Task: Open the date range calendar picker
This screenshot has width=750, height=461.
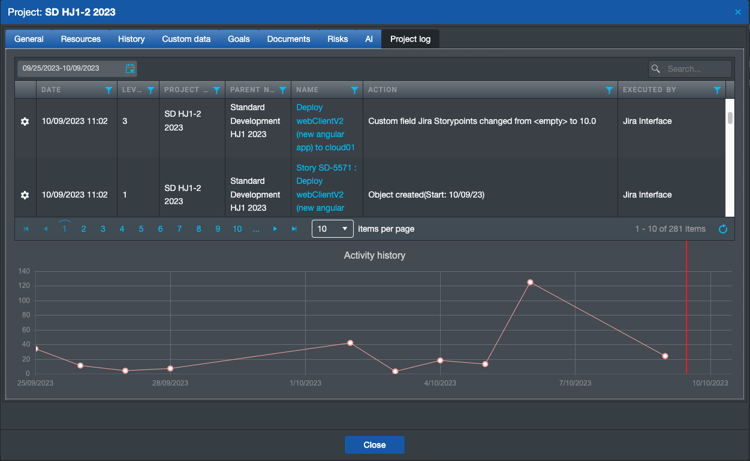Action: pyautogui.click(x=130, y=69)
